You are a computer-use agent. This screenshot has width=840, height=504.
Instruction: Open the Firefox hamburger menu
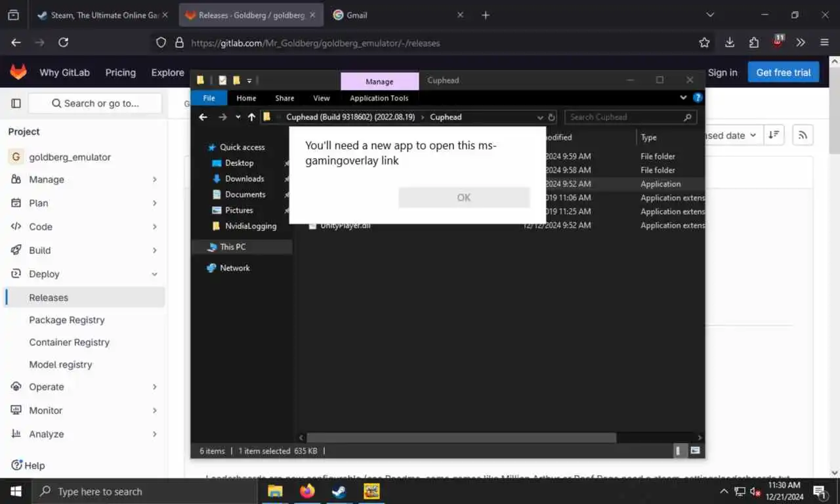pos(824,43)
